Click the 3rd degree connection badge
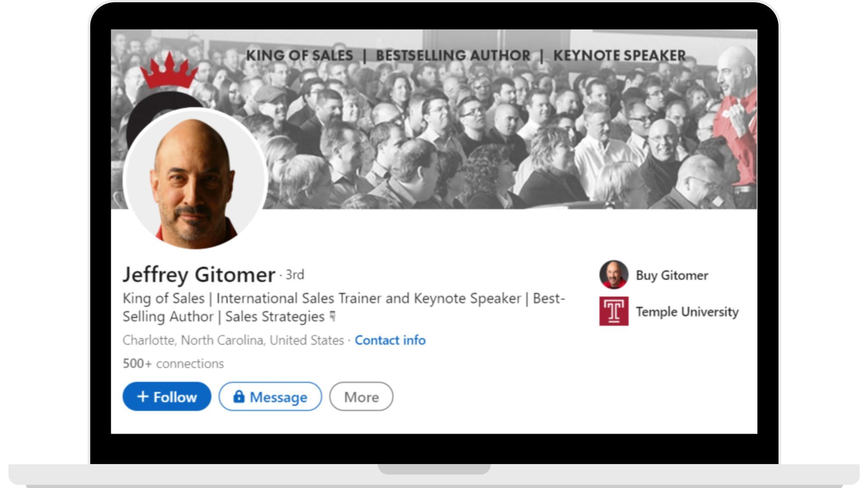The height and width of the screenshot is (488, 868). click(294, 275)
